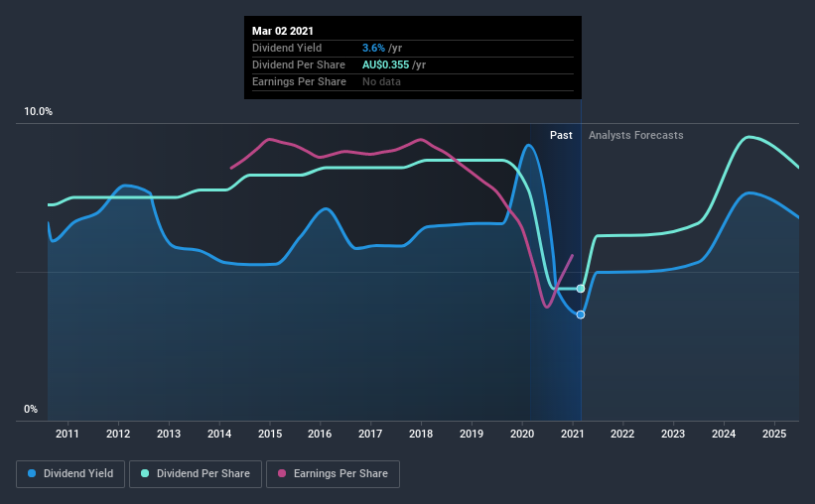
Task: Click the 2015 x-axis year label
Action: (270, 434)
